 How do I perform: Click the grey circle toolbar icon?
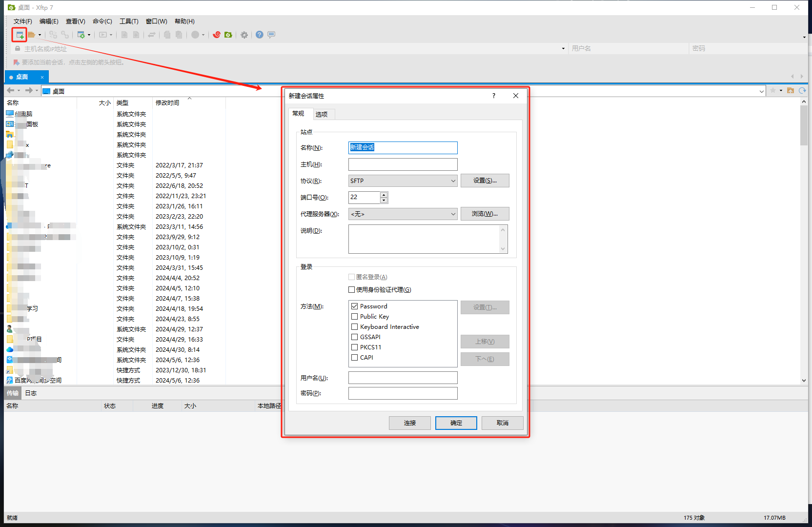(x=195, y=35)
